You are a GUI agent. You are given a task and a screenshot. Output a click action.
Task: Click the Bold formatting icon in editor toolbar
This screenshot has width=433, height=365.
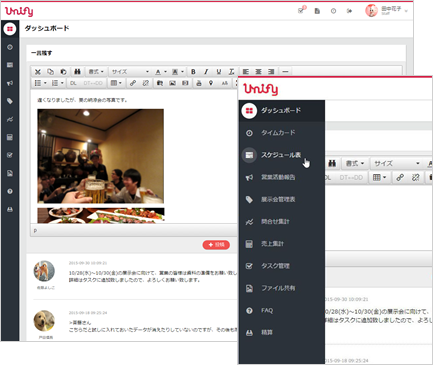point(193,72)
